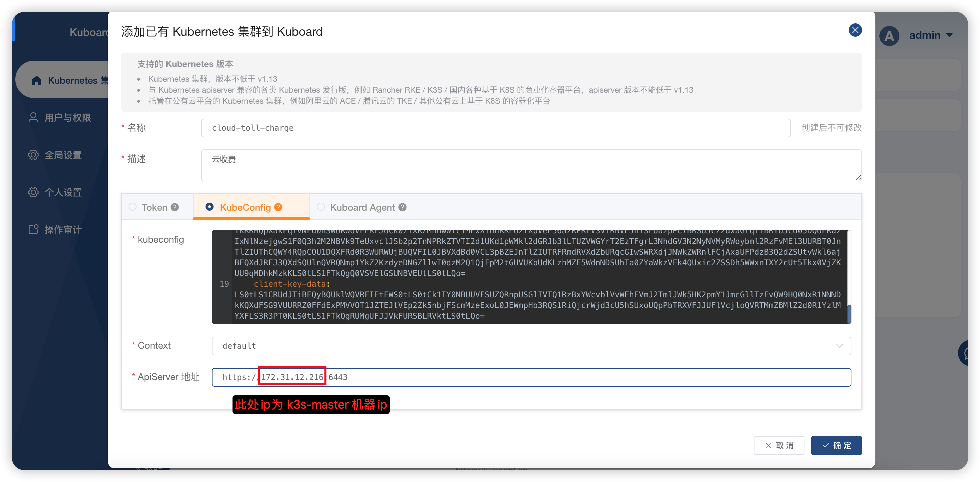This screenshot has width=980, height=482.
Task: Switch to the KubeConfig tab label
Action: click(245, 207)
